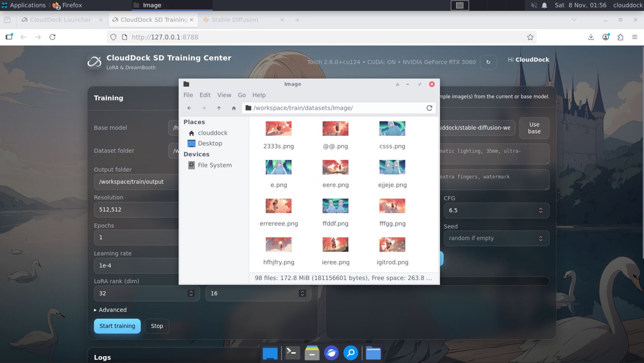The image size is (644, 363).
Task: Navigate up one folder using the up arrow
Action: click(219, 108)
